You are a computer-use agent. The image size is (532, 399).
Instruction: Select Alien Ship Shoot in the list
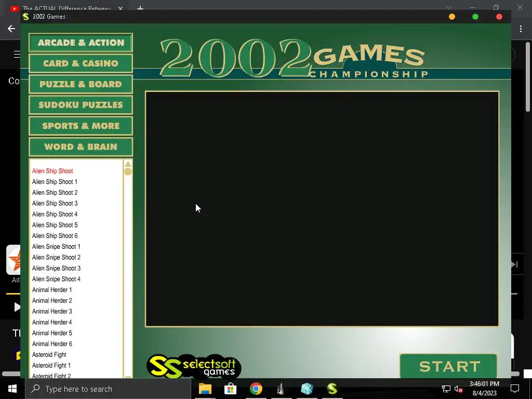[x=52, y=171]
